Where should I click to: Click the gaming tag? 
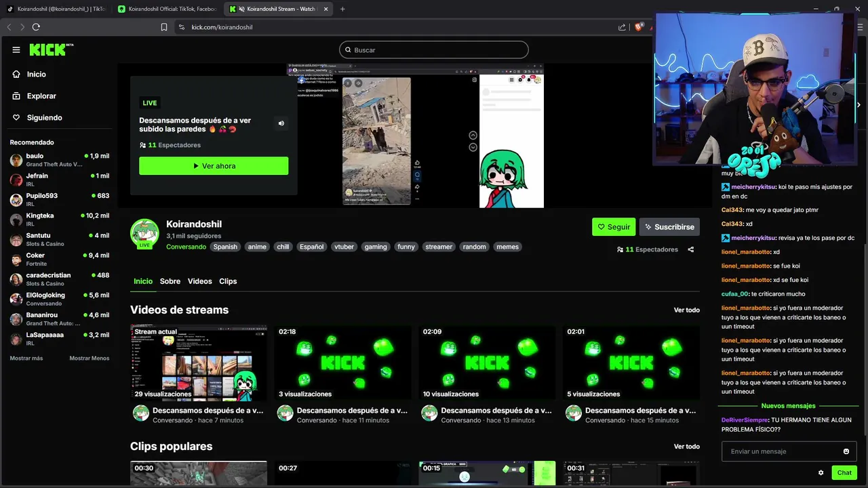click(x=376, y=247)
